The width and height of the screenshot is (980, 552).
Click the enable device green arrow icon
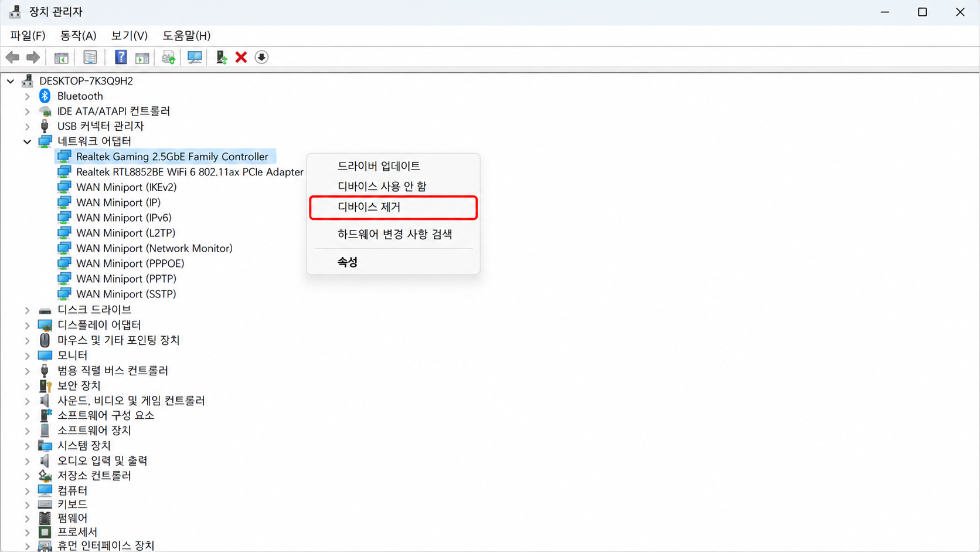222,57
